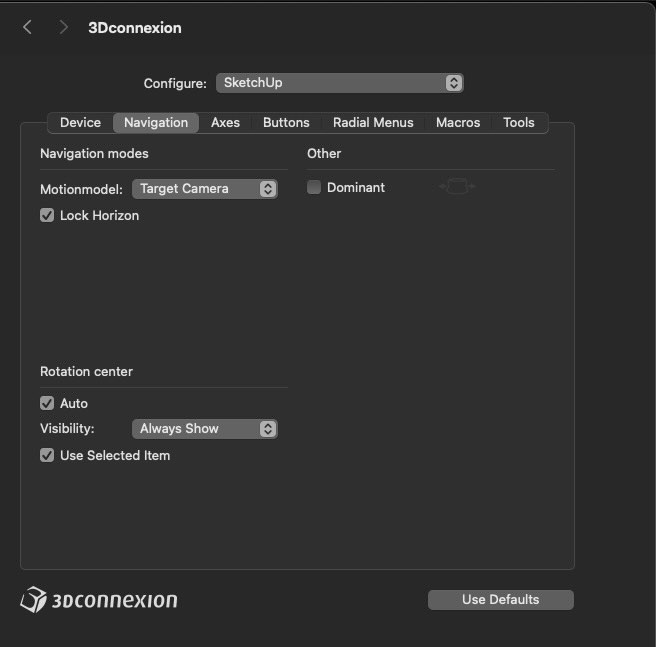The width and height of the screenshot is (656, 647).
Task: Click the Configure label
Action: 175,84
